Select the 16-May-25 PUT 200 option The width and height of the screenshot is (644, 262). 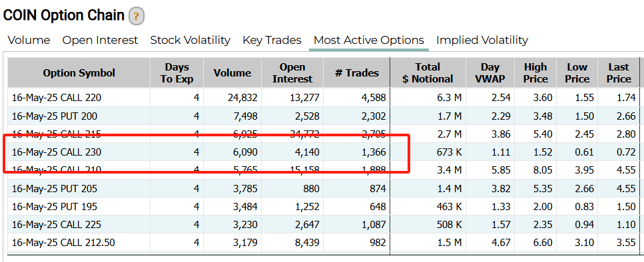pos(324,116)
